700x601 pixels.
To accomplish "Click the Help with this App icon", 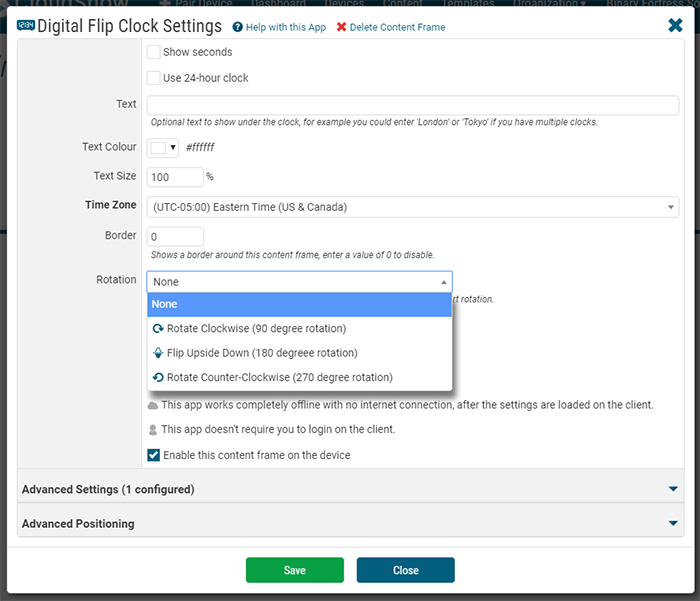I will (x=238, y=27).
